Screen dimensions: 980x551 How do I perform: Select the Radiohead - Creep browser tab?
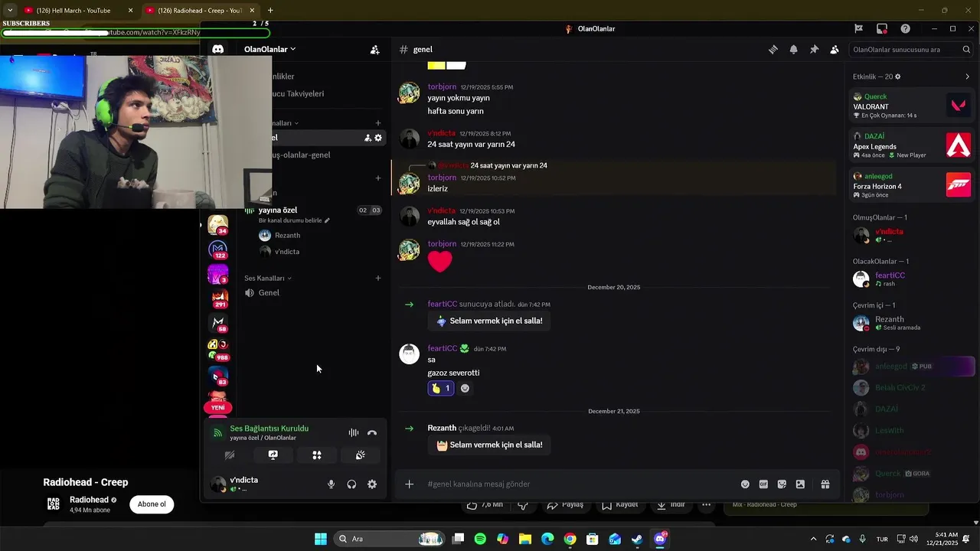pyautogui.click(x=201, y=11)
